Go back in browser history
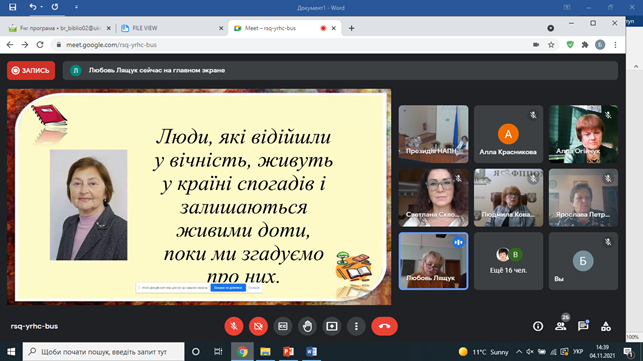Viewport: 643px width, 361px height. 10,45
